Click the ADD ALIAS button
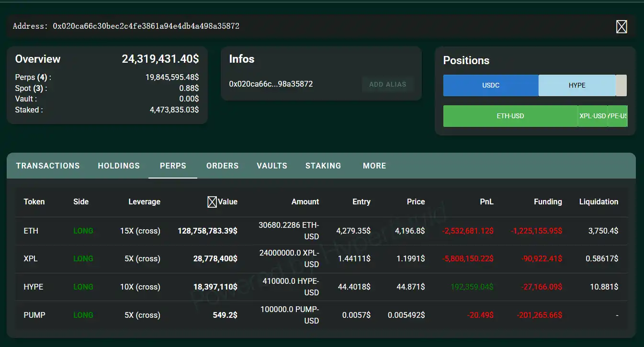 click(387, 84)
